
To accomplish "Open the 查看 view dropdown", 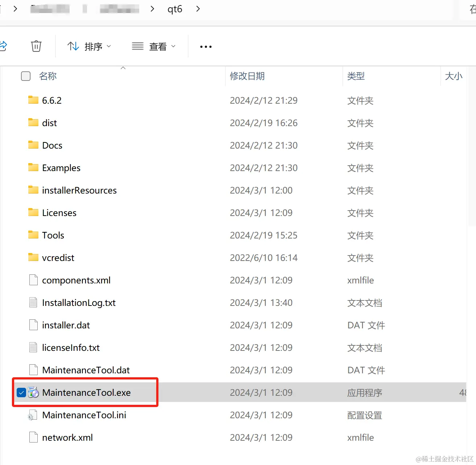I will click(x=154, y=46).
